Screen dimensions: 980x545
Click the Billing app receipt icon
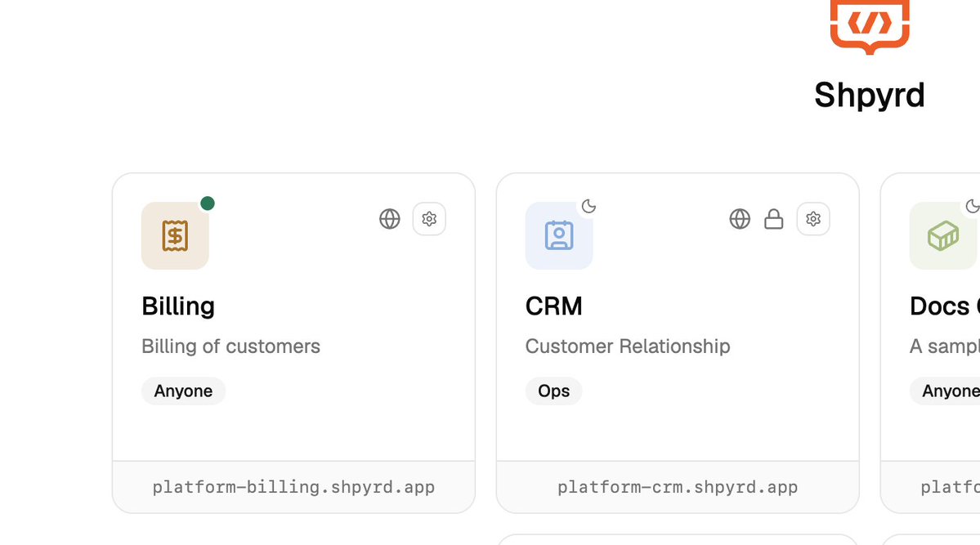coord(175,235)
